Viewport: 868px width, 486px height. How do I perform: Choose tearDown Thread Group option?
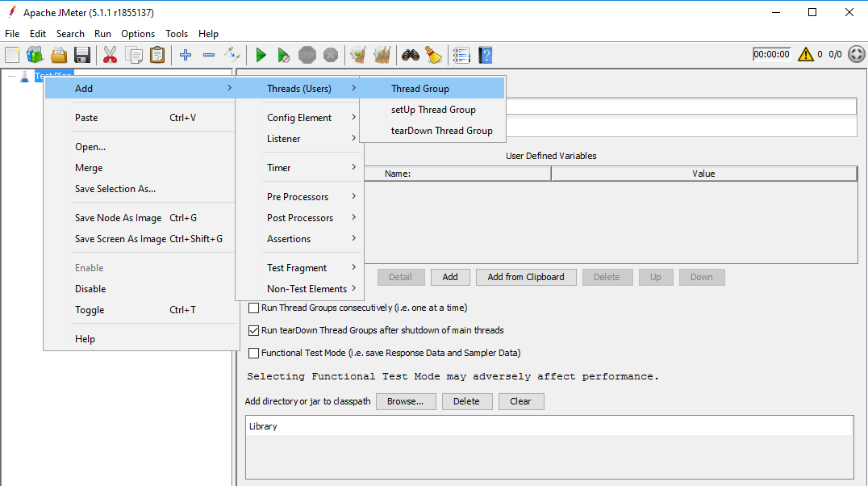(x=432, y=131)
